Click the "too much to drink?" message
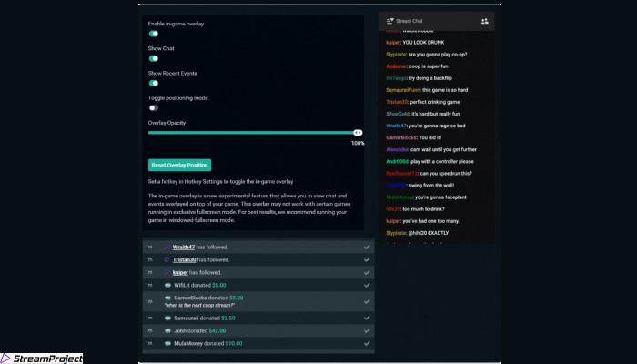The height and width of the screenshot is (364, 637). pyautogui.click(x=423, y=209)
